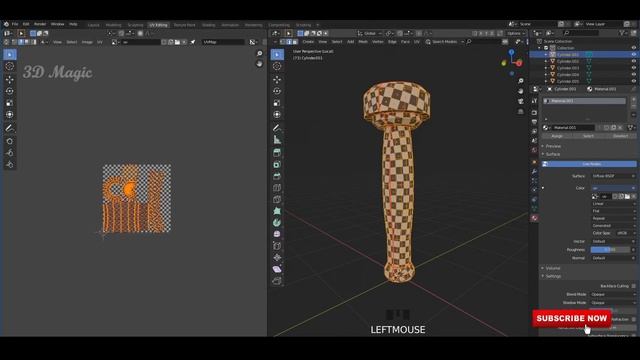
Task: Select the Rip Region tool
Action: (277, 281)
